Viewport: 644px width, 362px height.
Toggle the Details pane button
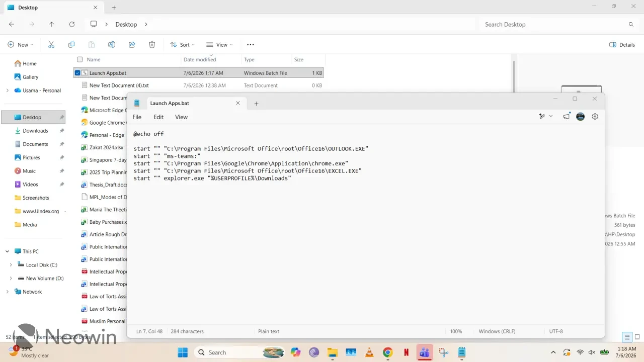point(622,45)
